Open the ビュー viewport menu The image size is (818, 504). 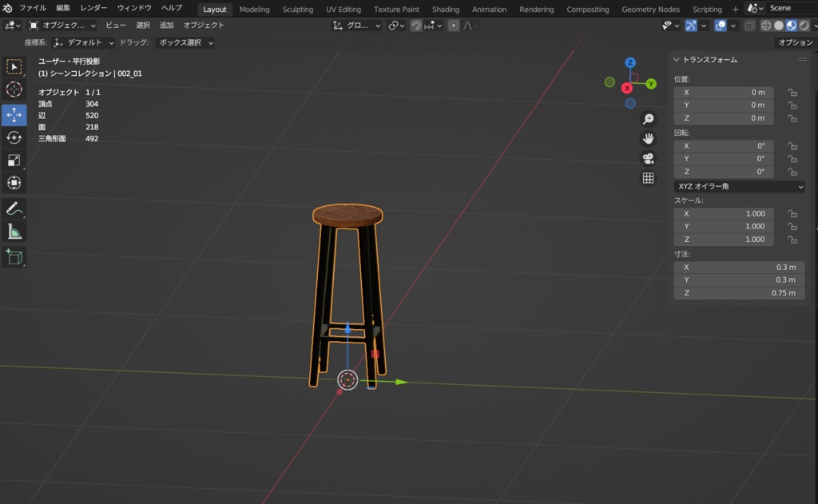pos(116,26)
